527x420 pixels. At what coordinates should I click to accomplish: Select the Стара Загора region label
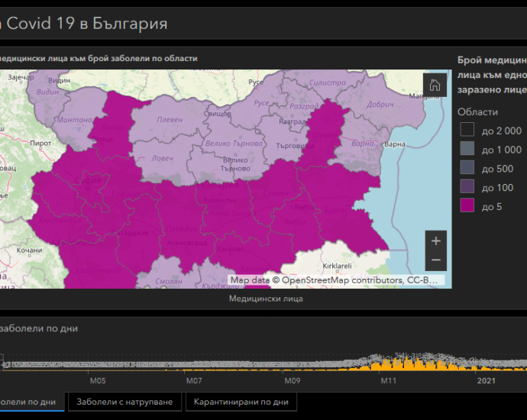coord(230,213)
